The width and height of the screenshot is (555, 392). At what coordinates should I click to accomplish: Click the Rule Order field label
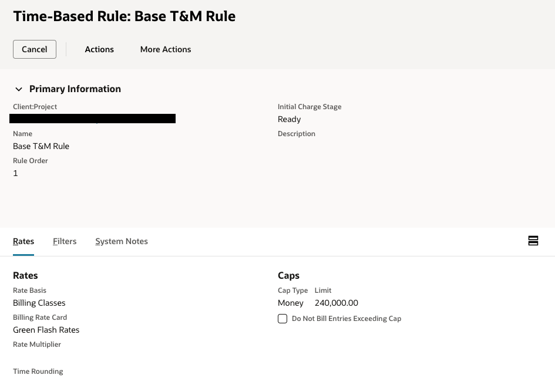pos(31,161)
